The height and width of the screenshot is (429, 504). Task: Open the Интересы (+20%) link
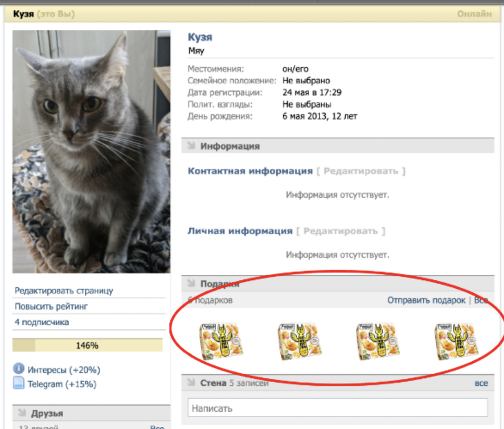pyautogui.click(x=64, y=370)
